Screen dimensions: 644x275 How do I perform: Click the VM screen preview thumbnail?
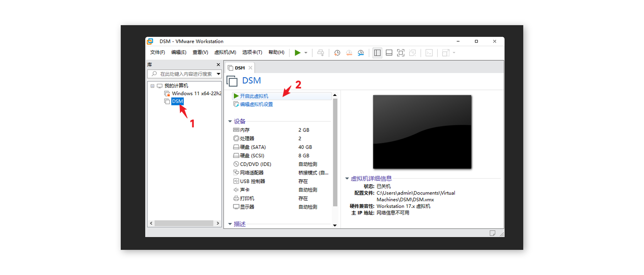coord(422,132)
